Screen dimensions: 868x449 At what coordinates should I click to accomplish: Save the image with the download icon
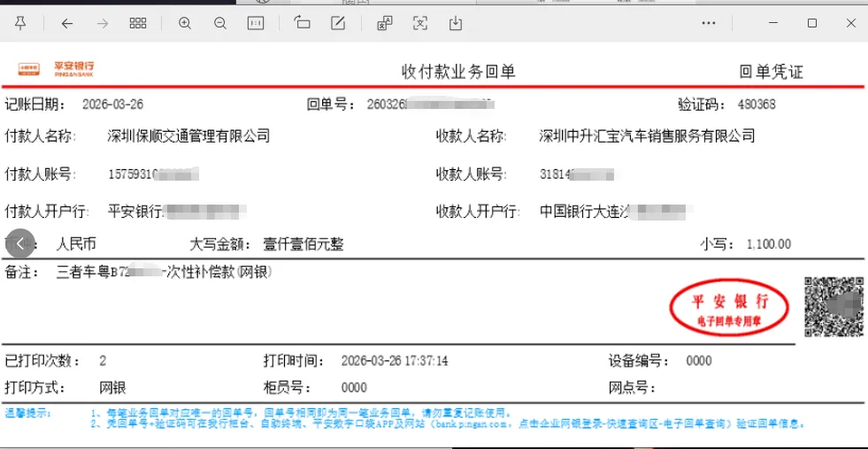455,23
